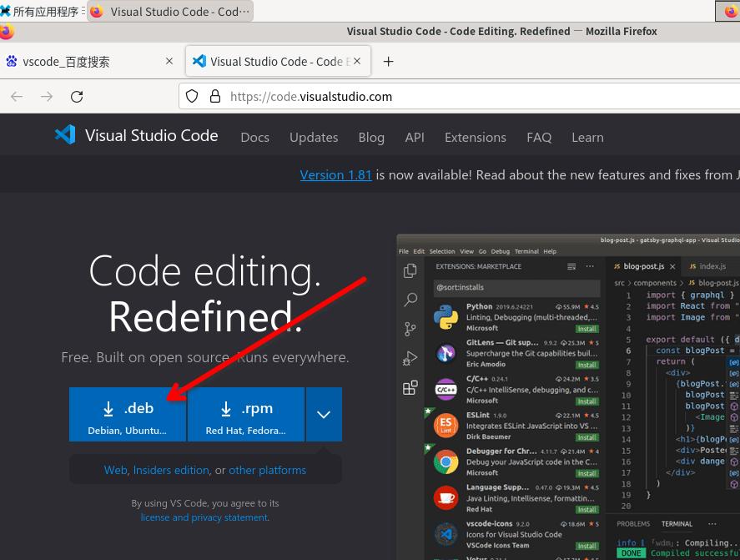740x560 pixels.
Task: Click the forward arrow navigation icon
Action: (47, 97)
